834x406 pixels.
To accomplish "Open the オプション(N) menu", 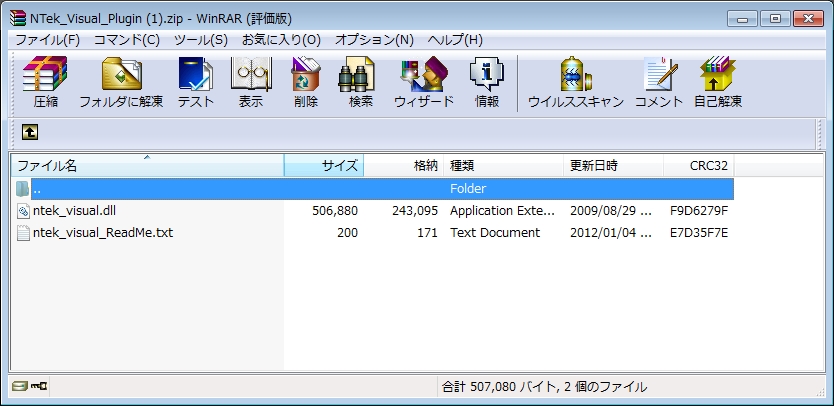I will pos(374,40).
